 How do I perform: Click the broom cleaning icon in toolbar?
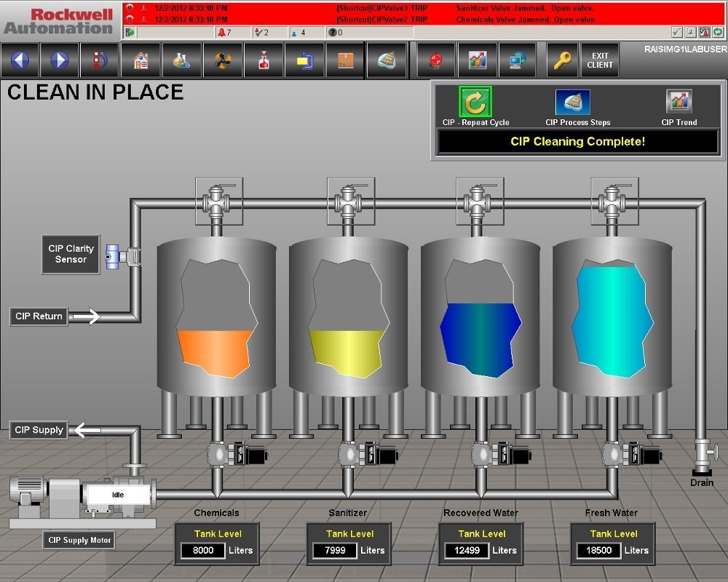388,60
